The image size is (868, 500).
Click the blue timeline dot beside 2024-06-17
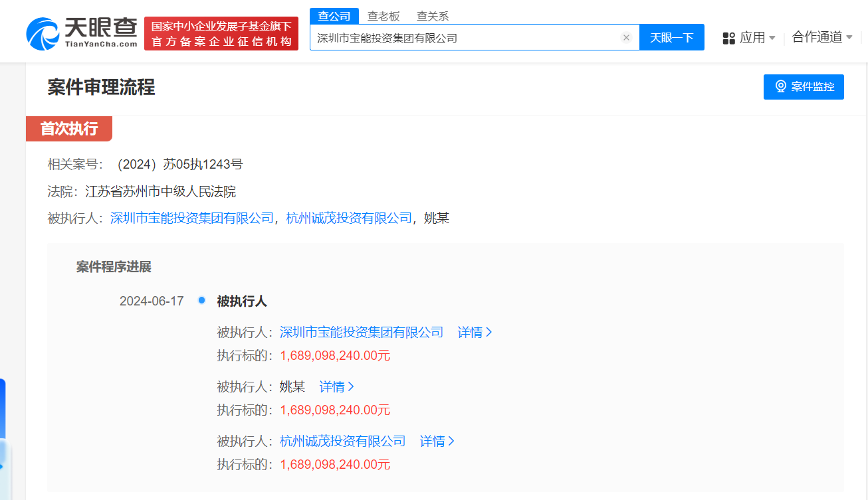201,300
